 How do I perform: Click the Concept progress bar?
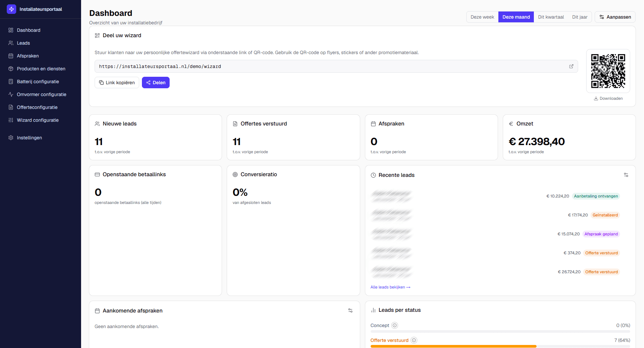pyautogui.click(x=500, y=331)
